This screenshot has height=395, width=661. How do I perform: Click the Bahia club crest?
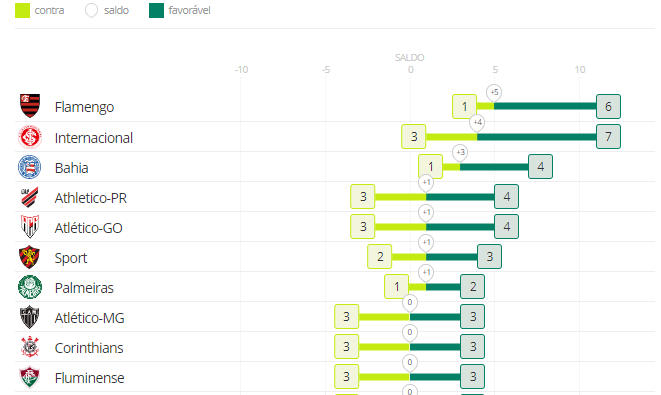(30, 167)
